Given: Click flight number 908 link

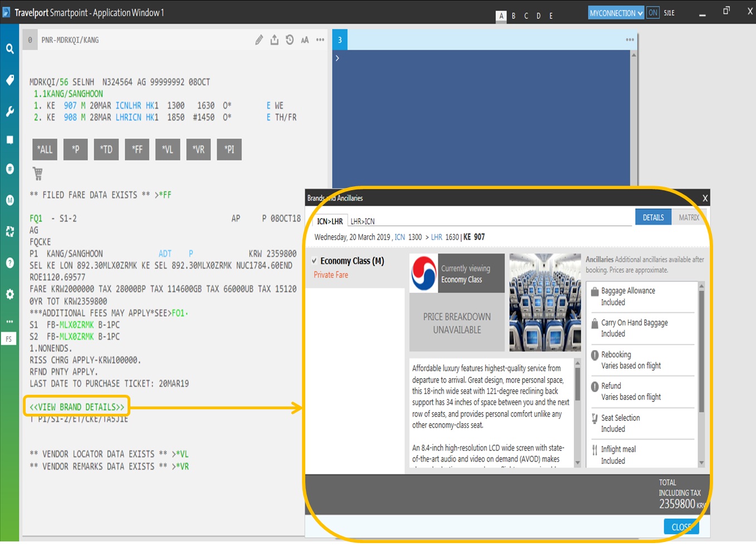Looking at the screenshot, I should pyautogui.click(x=70, y=118).
